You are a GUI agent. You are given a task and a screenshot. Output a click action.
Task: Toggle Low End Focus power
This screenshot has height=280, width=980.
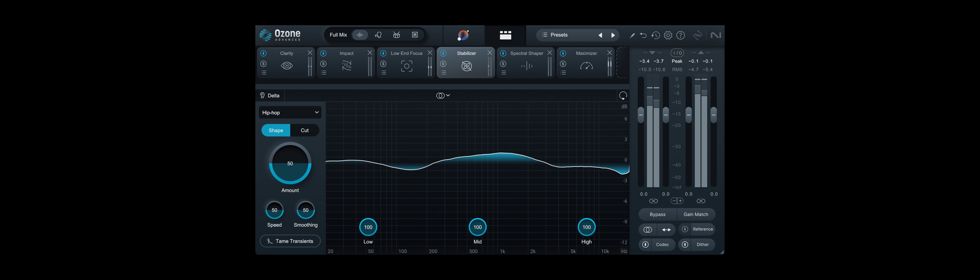point(383,53)
